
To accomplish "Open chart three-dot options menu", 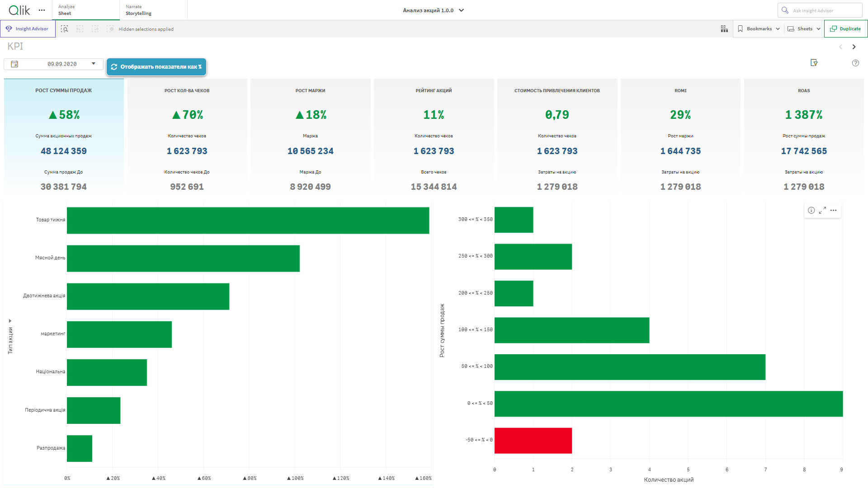I will click(834, 210).
